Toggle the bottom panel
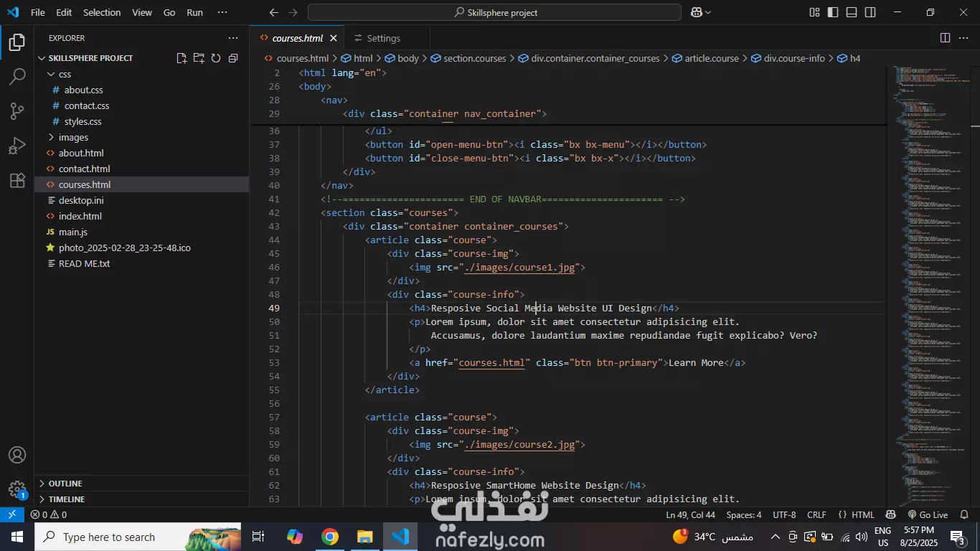Image resolution: width=980 pixels, height=551 pixels. point(852,12)
